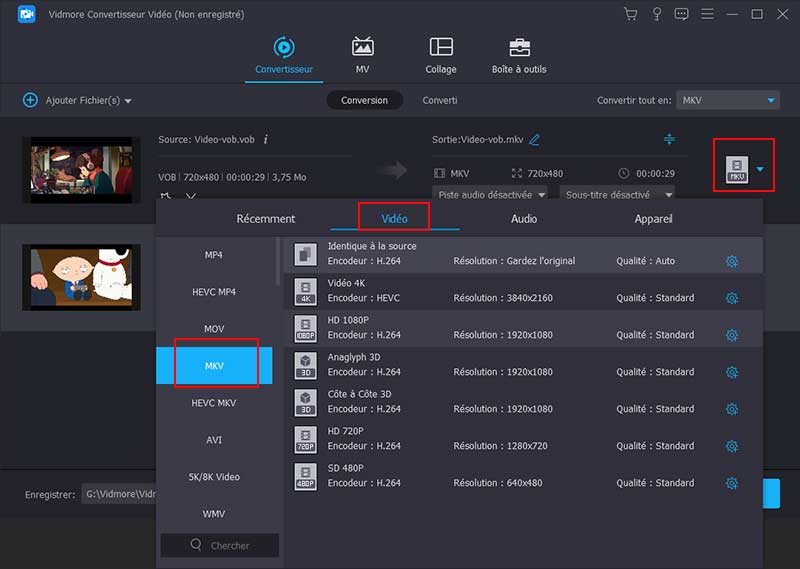Expand Piste audio désactivée dropdown

click(x=491, y=194)
